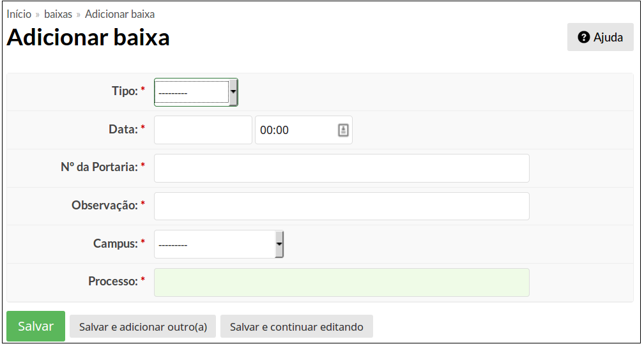Open the Ajuda help button
Viewport: 644px width, 346px height.
(x=601, y=38)
